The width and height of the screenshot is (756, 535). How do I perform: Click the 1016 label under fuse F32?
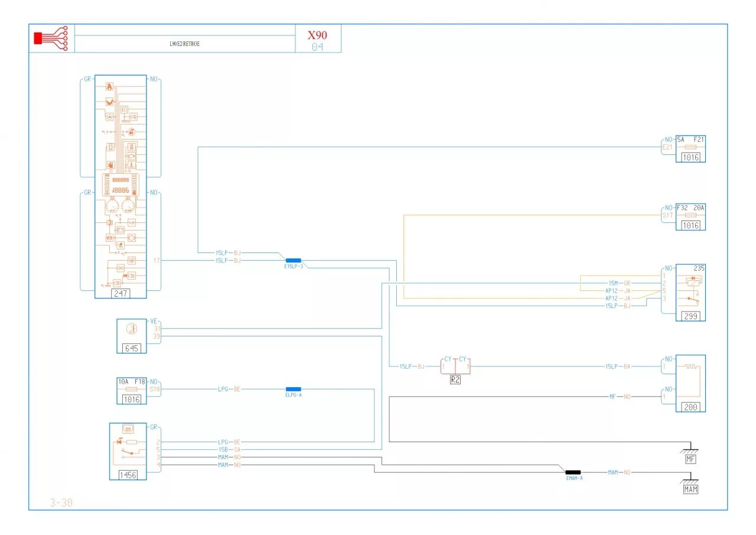tap(690, 226)
